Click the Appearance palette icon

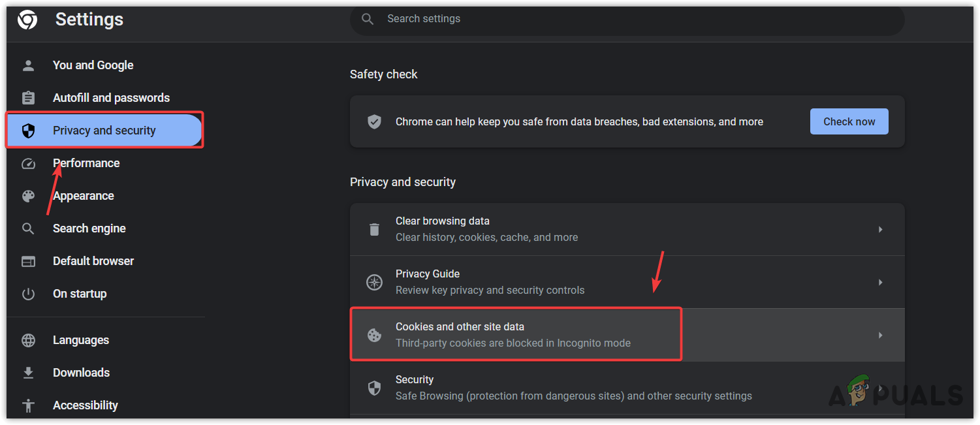tap(28, 196)
